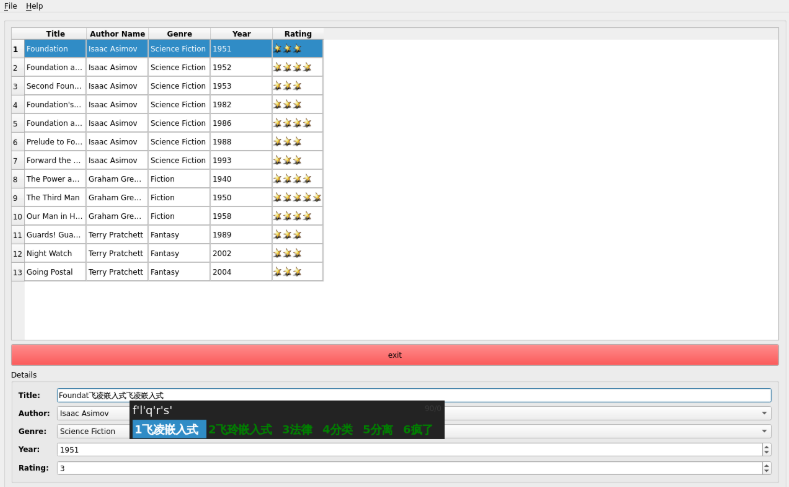Open the Genre combo box dropdown arrow

coord(764,431)
